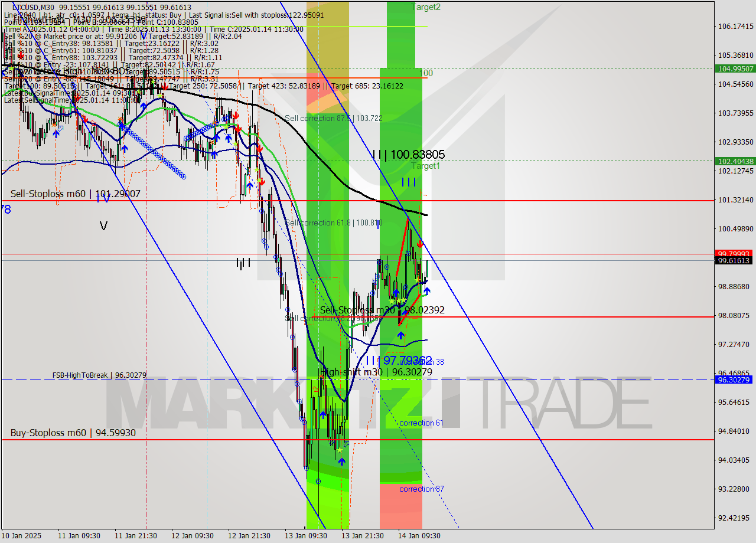Click the 'FSB-HighToBreak | 96.30279' label

click(99, 375)
